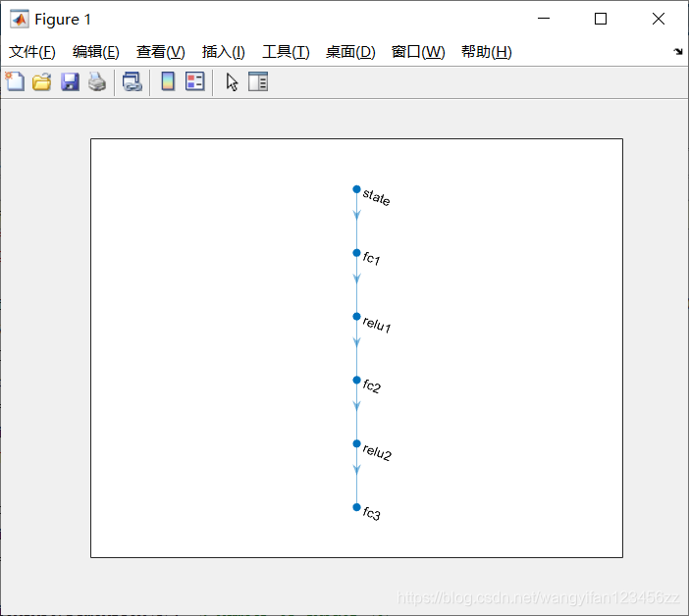Viewport: 689px width, 616px height.
Task: Open the 查看(V) menu
Action: coord(160,52)
